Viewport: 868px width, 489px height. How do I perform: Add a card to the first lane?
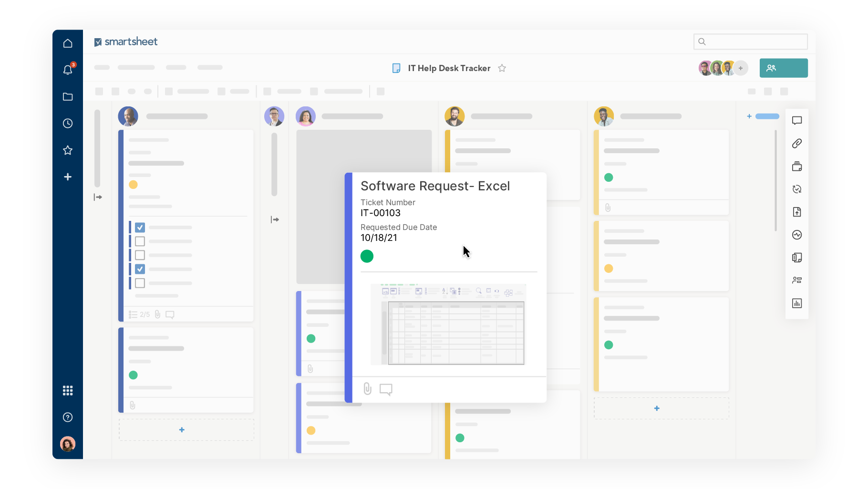click(x=186, y=430)
